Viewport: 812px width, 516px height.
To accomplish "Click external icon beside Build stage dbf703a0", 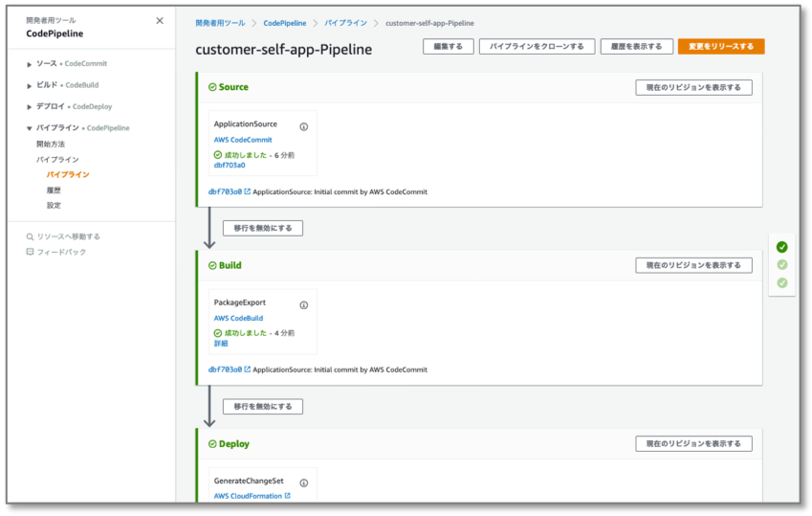I will pyautogui.click(x=247, y=370).
